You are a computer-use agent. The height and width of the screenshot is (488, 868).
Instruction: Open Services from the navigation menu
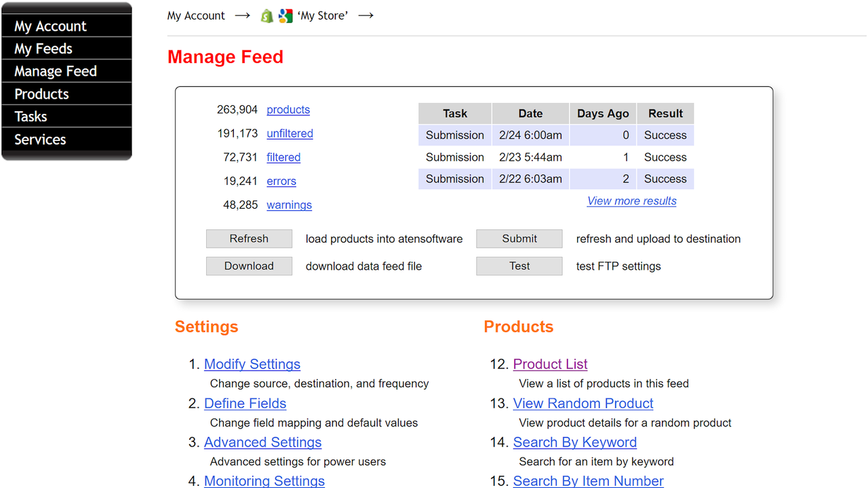click(x=39, y=139)
